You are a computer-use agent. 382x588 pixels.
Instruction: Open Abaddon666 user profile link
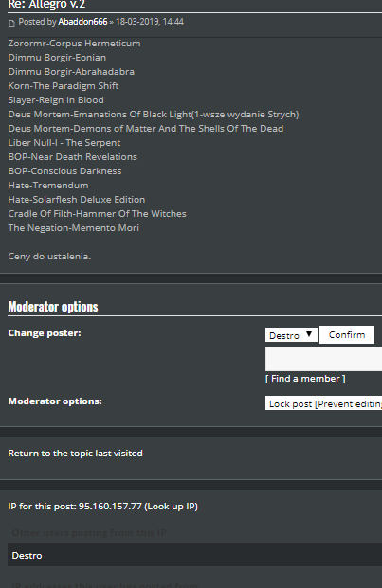point(82,22)
